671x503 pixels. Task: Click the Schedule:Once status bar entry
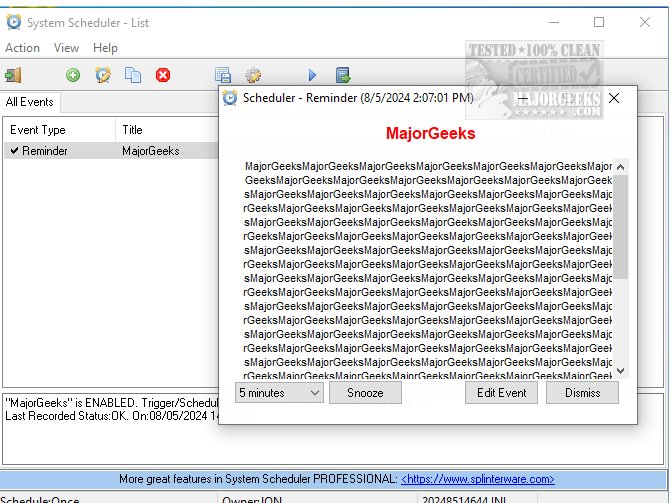tap(40, 499)
